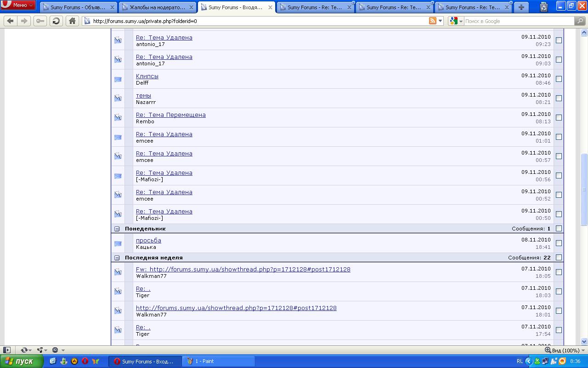Open the closed tabs trash icon

tap(544, 7)
